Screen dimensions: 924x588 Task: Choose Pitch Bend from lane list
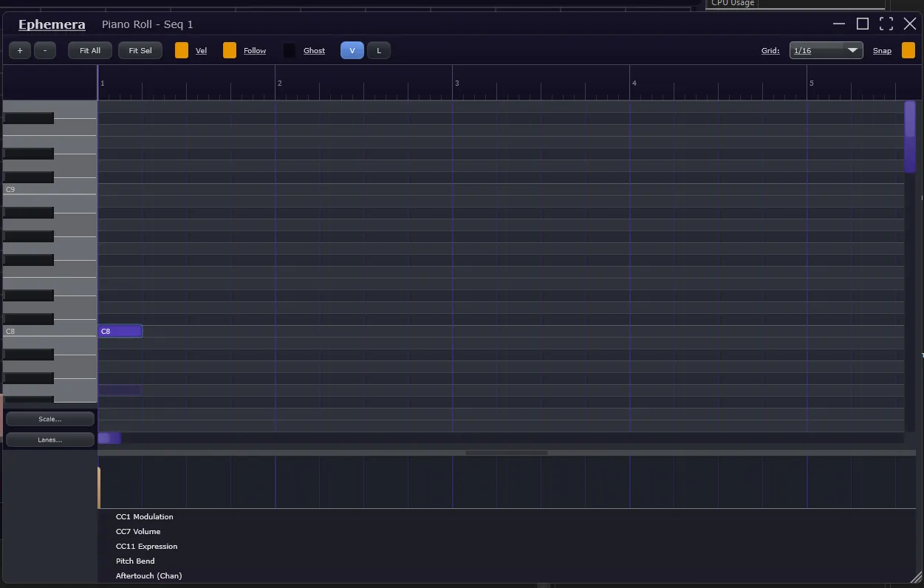[135, 561]
